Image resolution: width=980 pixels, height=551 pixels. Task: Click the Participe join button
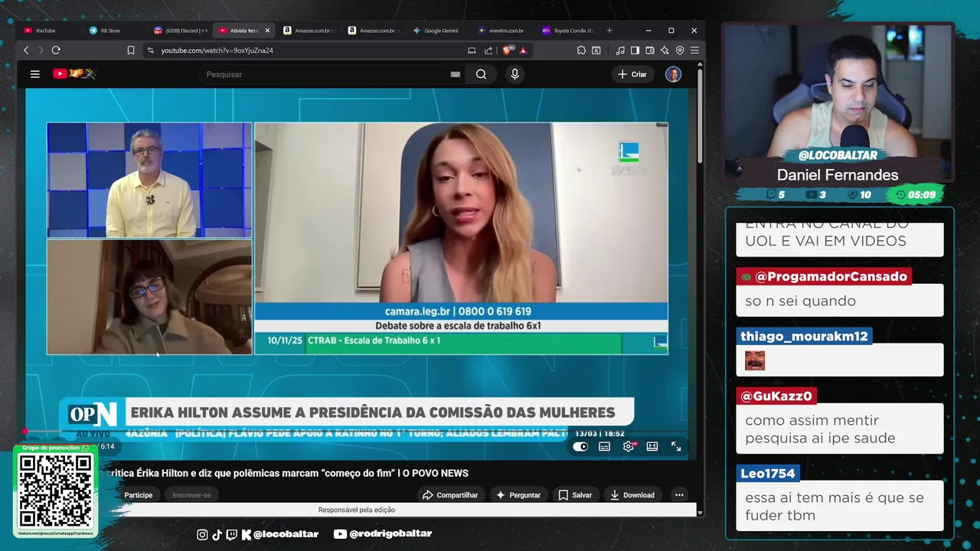139,495
